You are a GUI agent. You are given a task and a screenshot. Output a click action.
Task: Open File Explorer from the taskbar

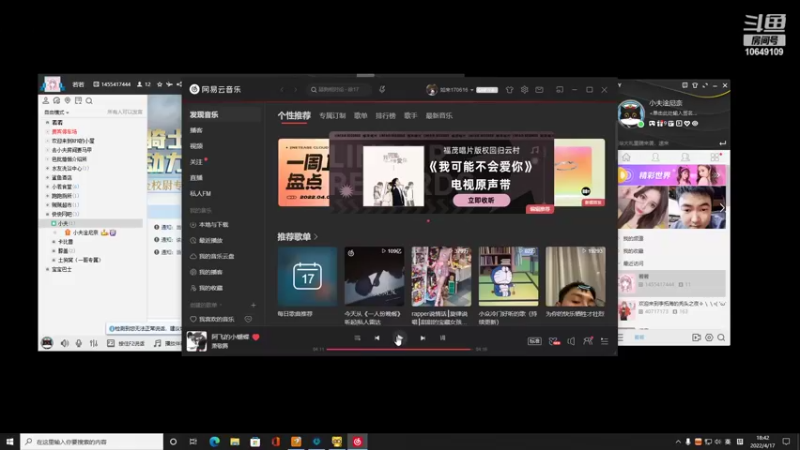[235, 441]
